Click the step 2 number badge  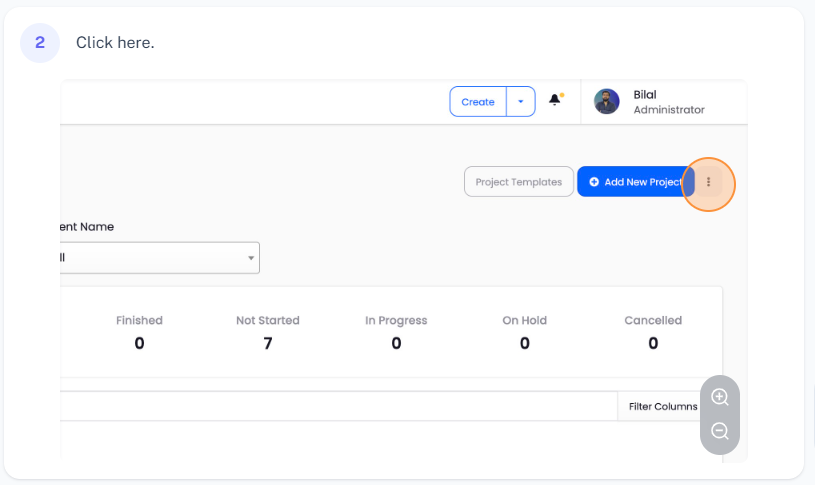tap(40, 42)
